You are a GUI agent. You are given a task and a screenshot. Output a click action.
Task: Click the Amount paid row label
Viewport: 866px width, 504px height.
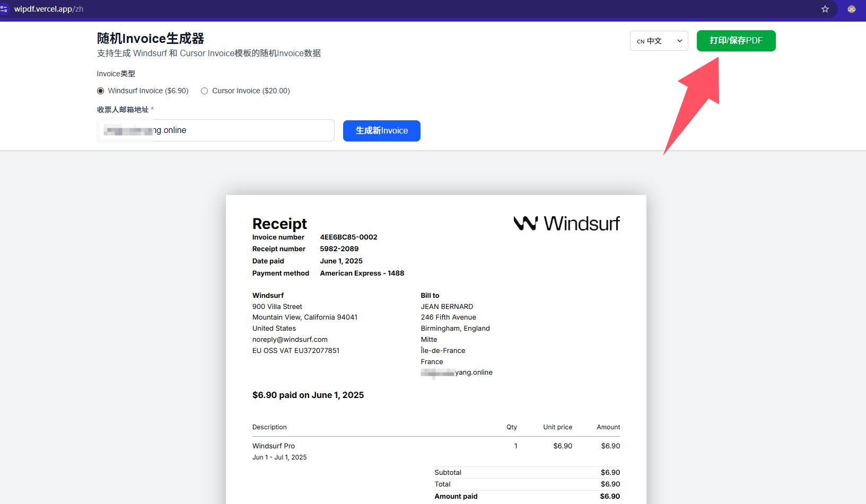pos(456,497)
